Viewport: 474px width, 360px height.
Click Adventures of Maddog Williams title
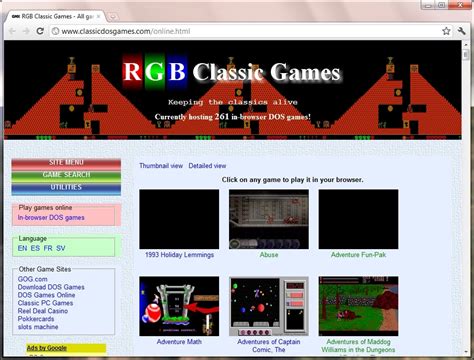358,346
